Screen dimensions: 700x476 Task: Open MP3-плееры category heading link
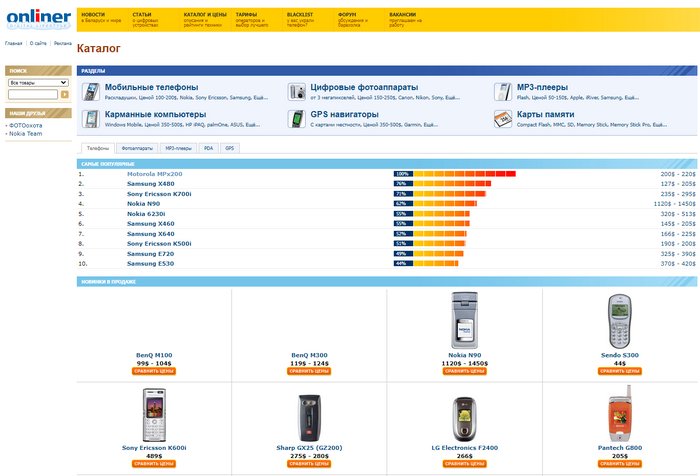pyautogui.click(x=542, y=88)
